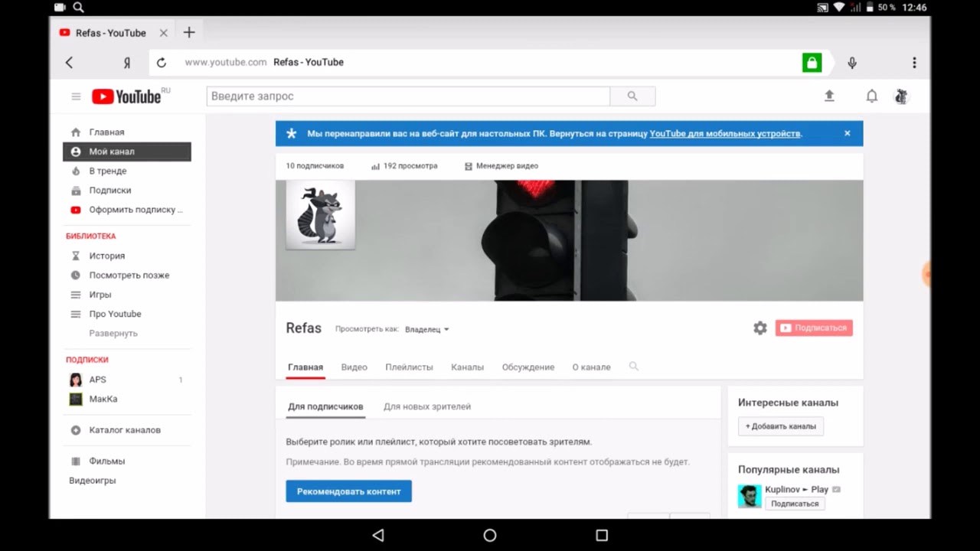The image size is (980, 551).
Task: Select Для подписчиков tab
Action: click(x=325, y=406)
